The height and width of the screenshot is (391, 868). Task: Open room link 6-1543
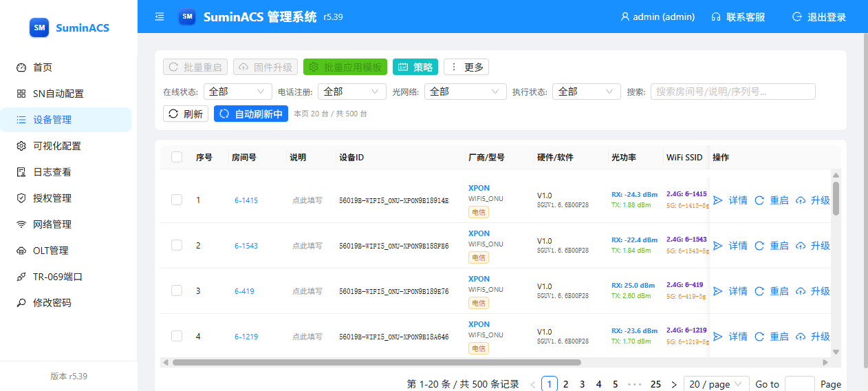[246, 246]
